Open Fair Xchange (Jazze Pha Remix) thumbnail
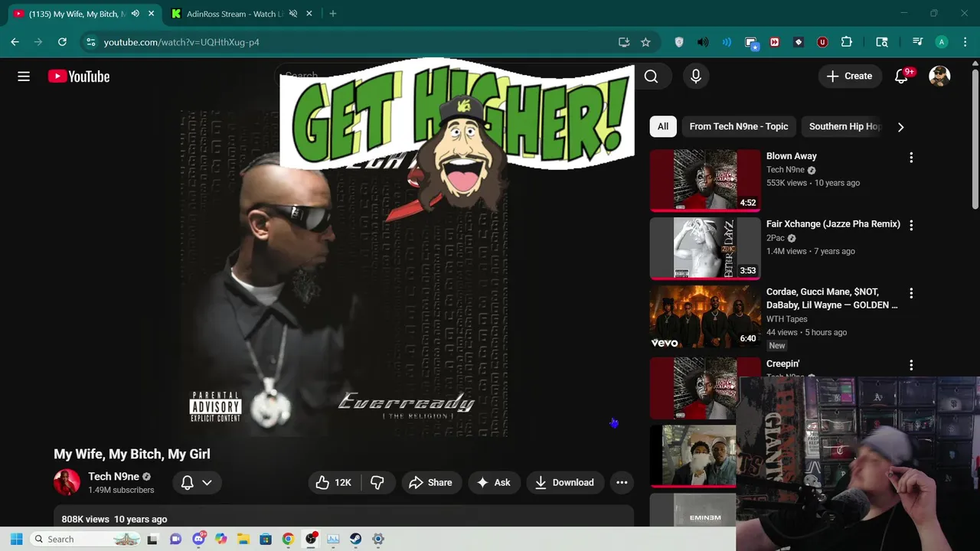 705,249
